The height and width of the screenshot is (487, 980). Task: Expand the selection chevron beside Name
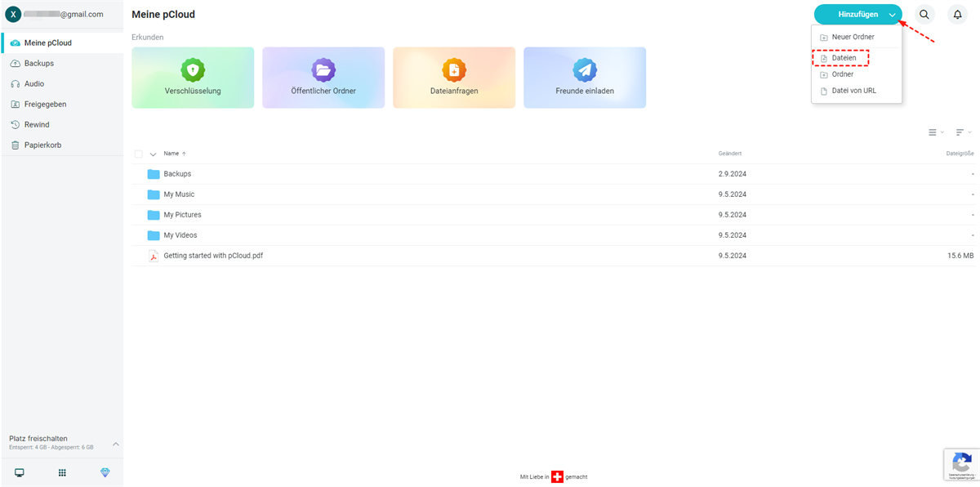pos(153,154)
